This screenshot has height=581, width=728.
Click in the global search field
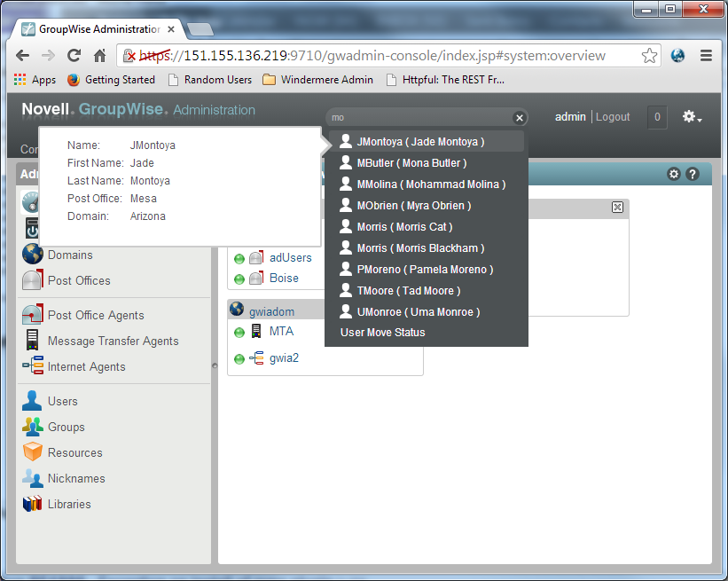(x=420, y=118)
